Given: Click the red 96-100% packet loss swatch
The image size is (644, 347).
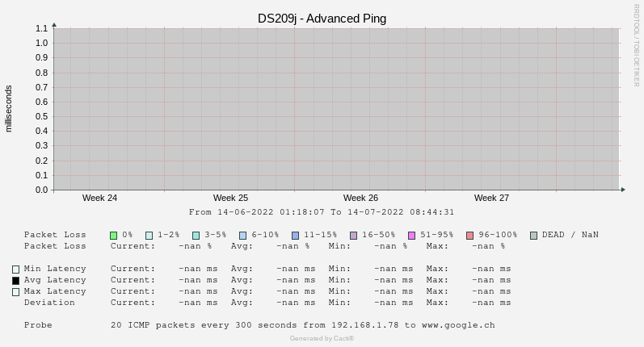Looking at the screenshot, I should point(469,236).
